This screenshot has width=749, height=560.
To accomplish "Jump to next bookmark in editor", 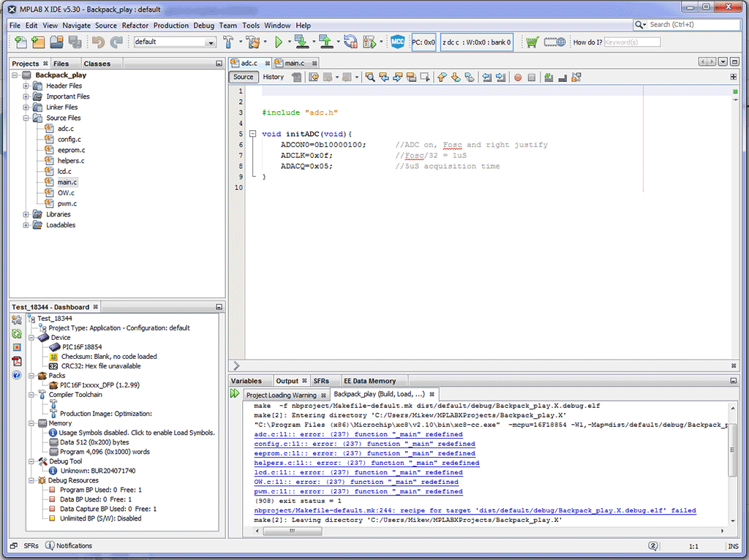I will pyautogui.click(x=456, y=77).
